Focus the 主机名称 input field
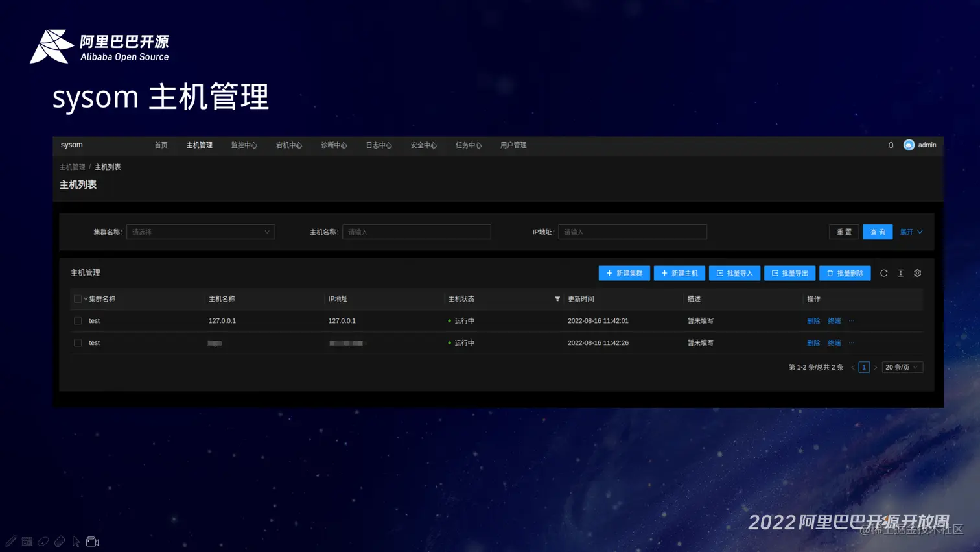 coord(417,232)
